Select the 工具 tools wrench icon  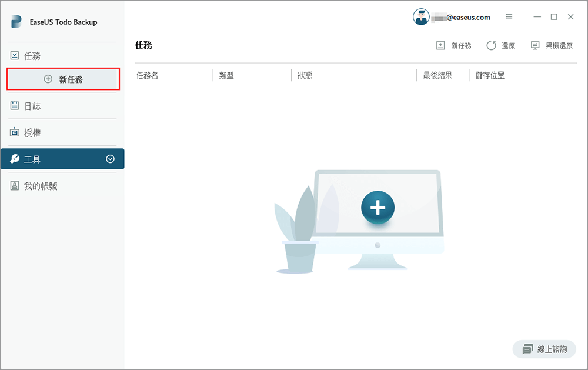point(16,159)
